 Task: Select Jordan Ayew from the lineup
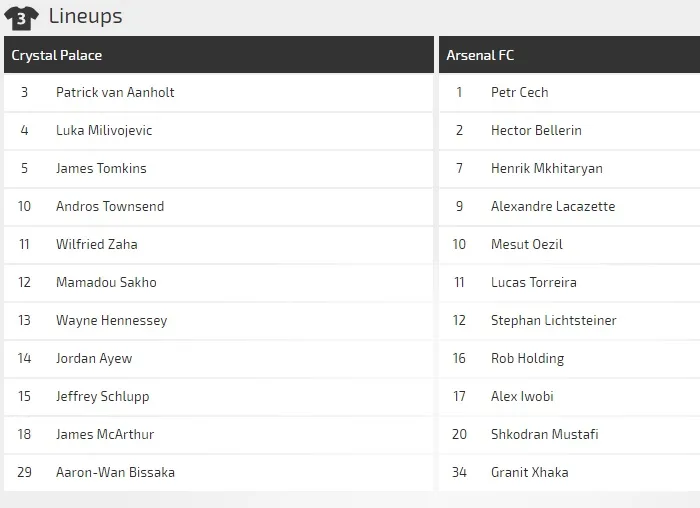[94, 358]
